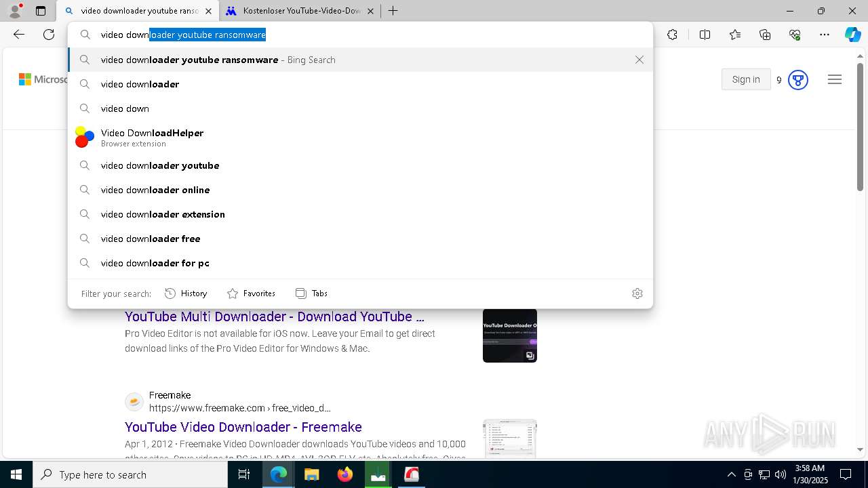868x488 pixels.
Task: Click the taskbar clock showing 3:58 AM
Action: point(809,474)
